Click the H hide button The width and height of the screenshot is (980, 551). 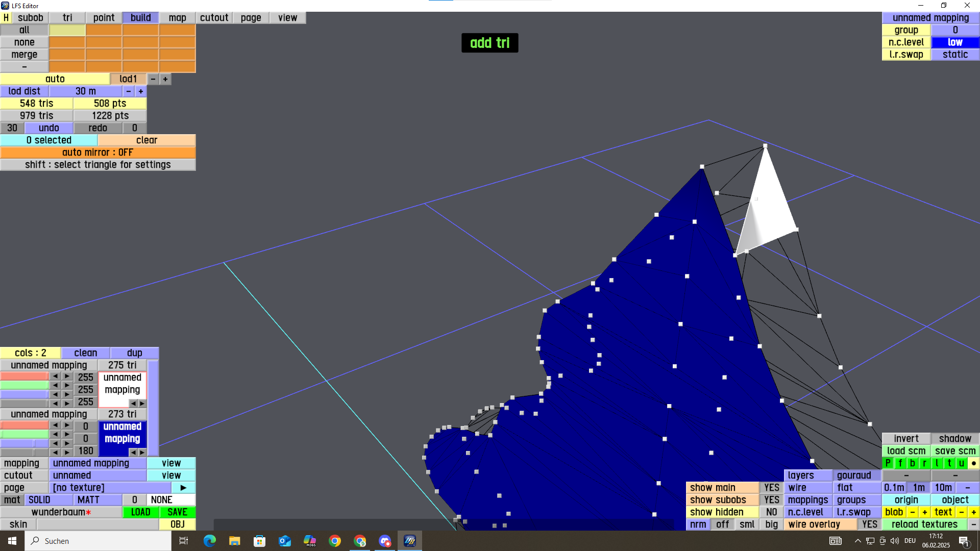(6, 17)
